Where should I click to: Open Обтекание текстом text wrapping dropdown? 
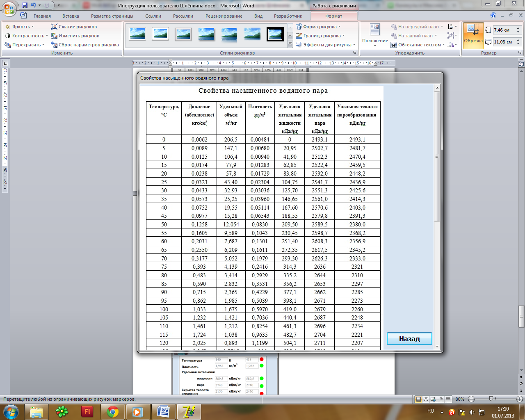[418, 45]
